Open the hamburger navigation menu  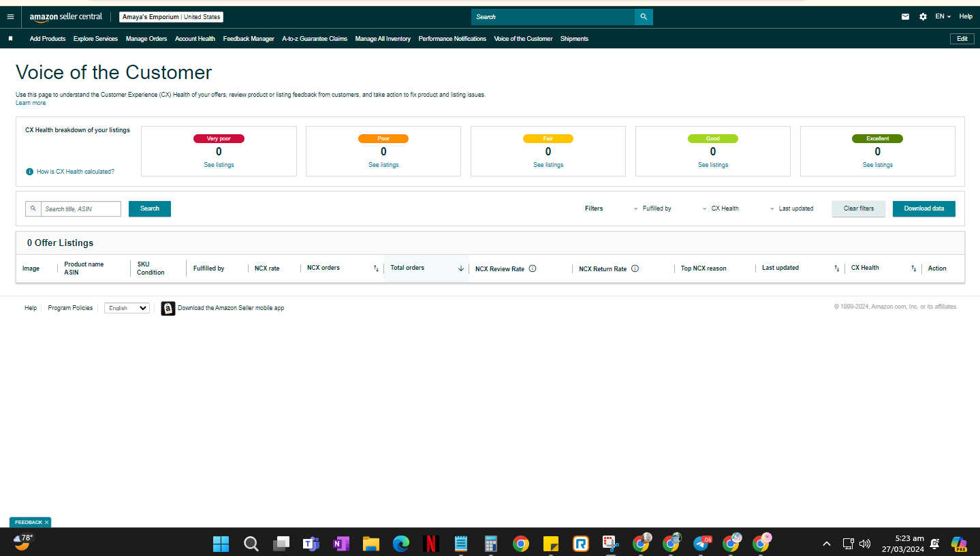click(x=10, y=16)
